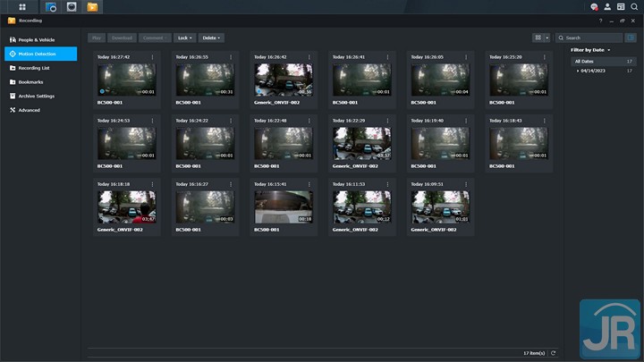
Task: Open the notifications bubble in the top bar
Action: pos(594,7)
